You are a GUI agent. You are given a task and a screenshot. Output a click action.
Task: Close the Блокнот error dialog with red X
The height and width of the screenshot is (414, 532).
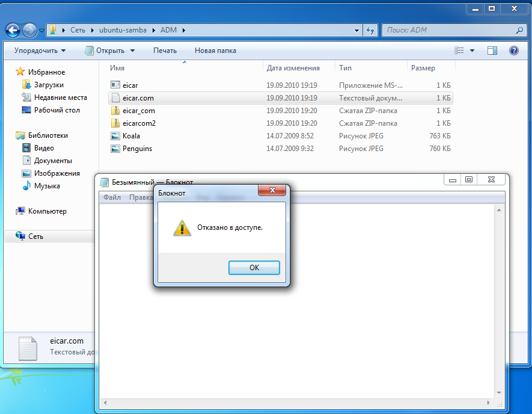pyautogui.click(x=272, y=190)
